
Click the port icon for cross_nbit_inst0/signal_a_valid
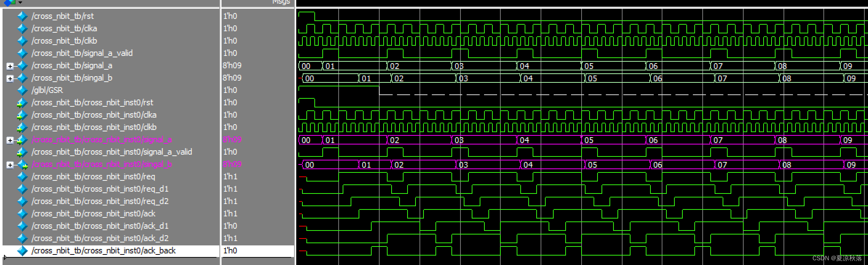(22, 152)
